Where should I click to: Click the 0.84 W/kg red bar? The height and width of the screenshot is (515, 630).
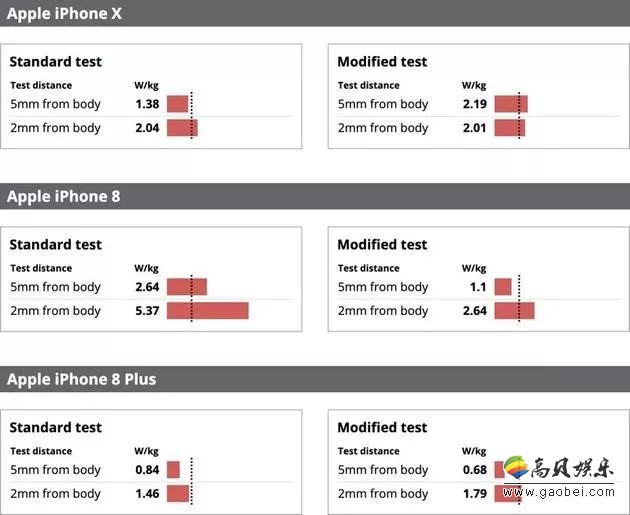[173, 470]
